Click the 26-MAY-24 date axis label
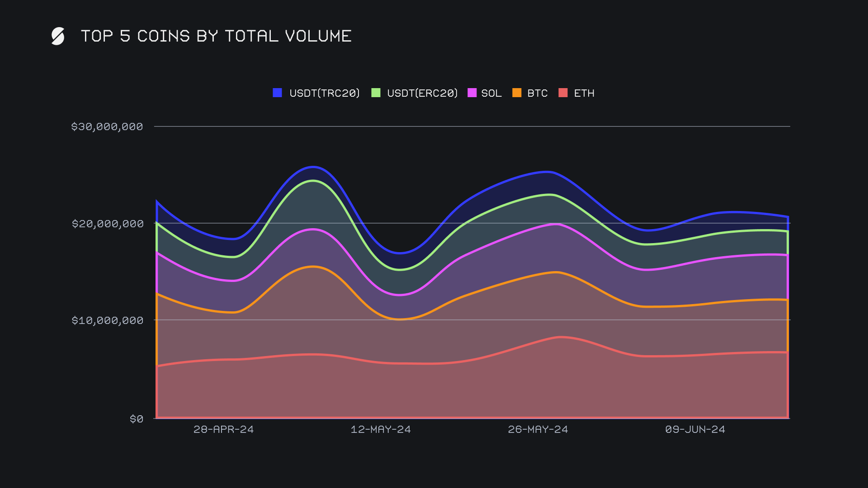868x488 pixels. [538, 429]
